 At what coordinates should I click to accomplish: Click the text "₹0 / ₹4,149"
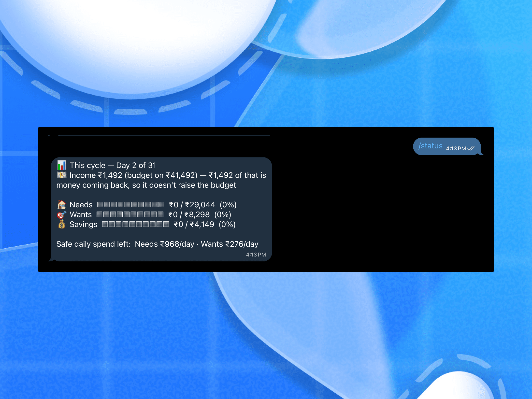194,224
